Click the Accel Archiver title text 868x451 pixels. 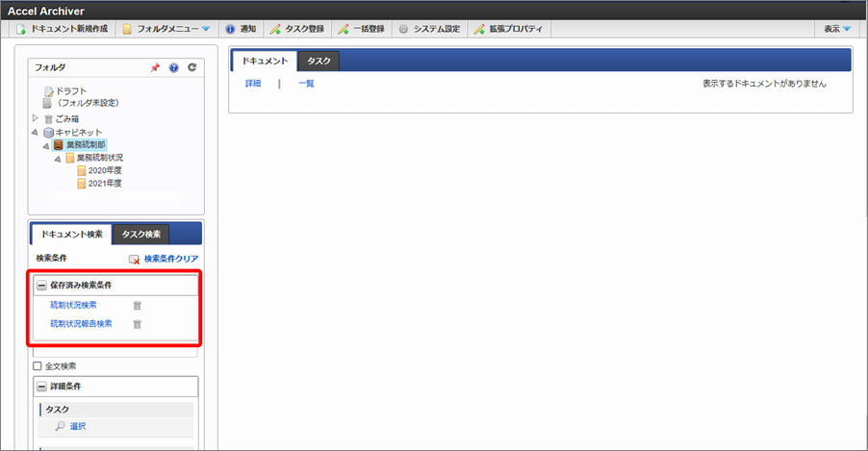click(46, 12)
